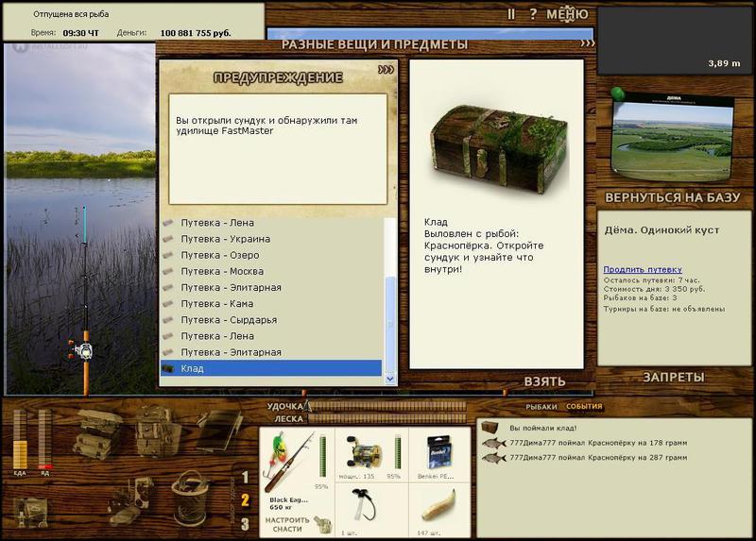Click the Дёма river map photo

[673, 137]
